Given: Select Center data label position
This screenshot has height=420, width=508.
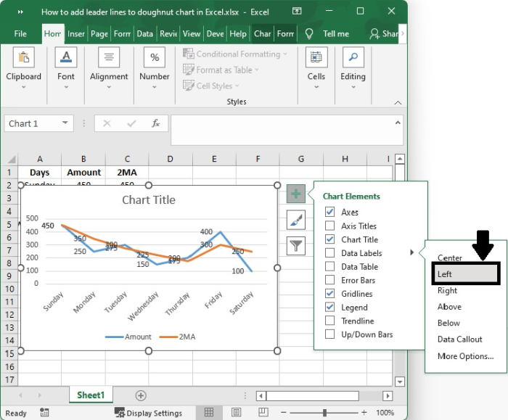Looking at the screenshot, I should click(450, 258).
